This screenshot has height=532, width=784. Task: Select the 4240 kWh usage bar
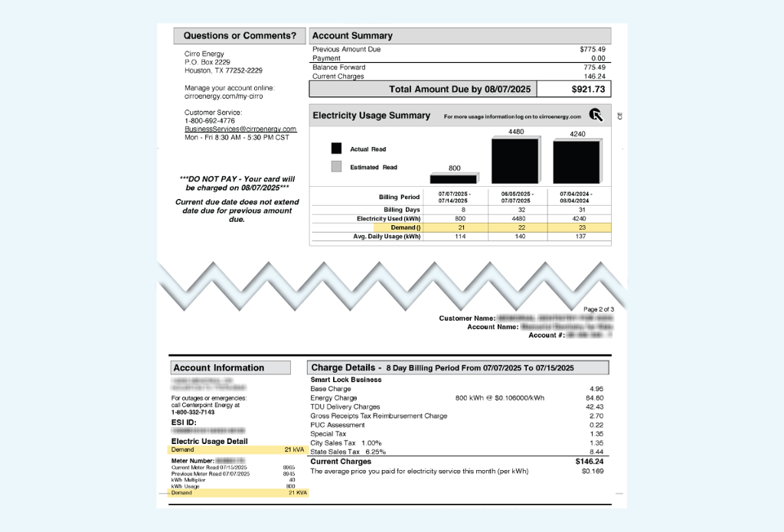(577, 162)
